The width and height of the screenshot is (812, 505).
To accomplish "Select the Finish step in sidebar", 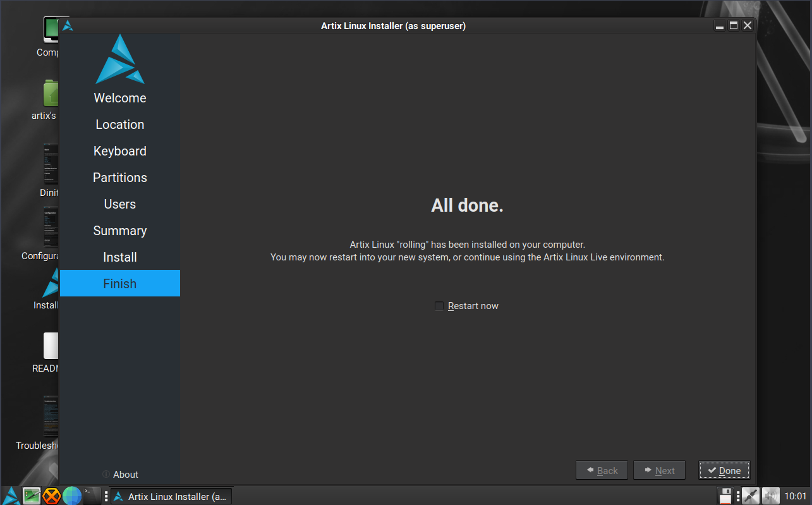I will 120,283.
